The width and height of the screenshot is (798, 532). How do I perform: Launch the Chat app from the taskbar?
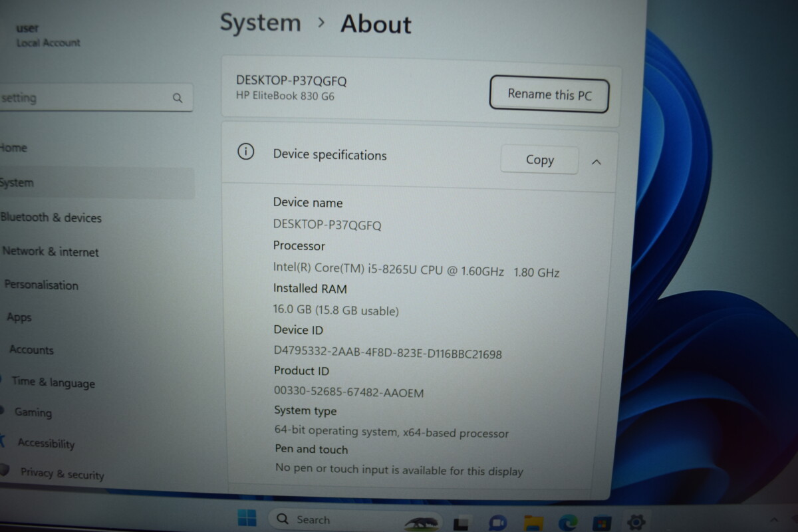pyautogui.click(x=497, y=523)
